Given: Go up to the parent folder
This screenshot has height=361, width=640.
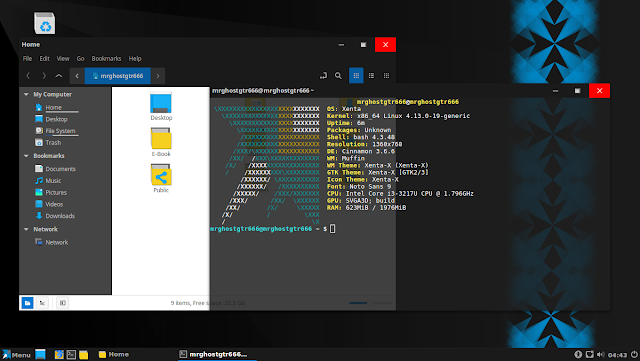Looking at the screenshot, I should pos(59,76).
